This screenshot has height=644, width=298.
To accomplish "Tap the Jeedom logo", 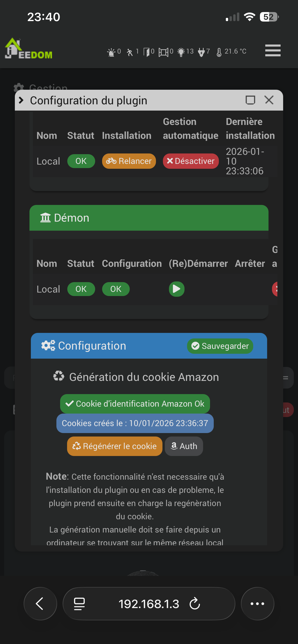I will [x=29, y=49].
